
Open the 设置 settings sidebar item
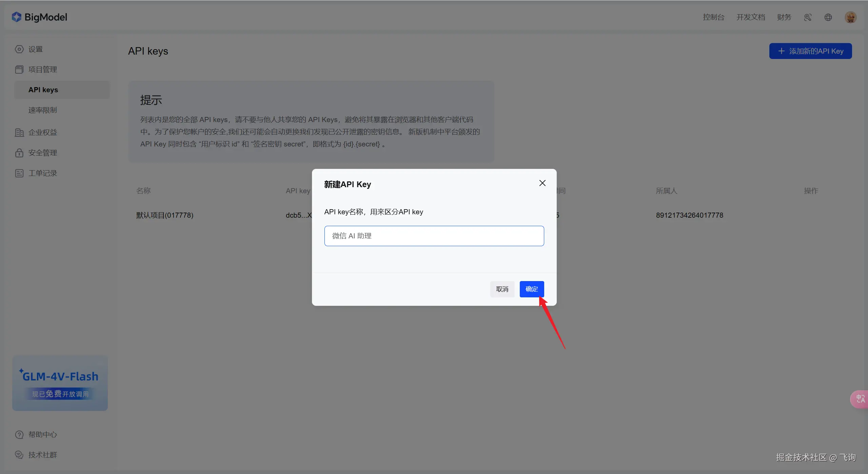coord(35,49)
